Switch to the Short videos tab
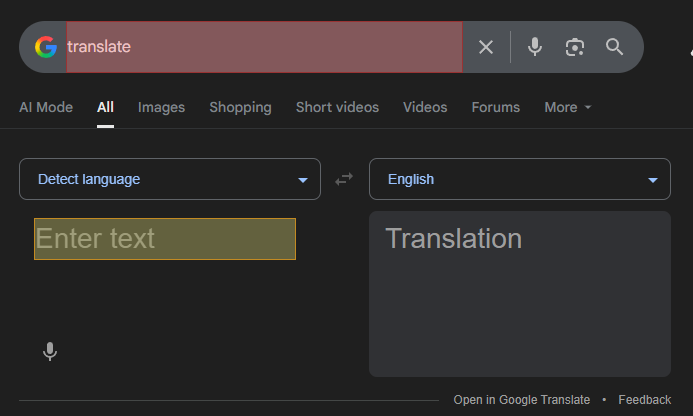This screenshot has height=416, width=693. point(337,107)
